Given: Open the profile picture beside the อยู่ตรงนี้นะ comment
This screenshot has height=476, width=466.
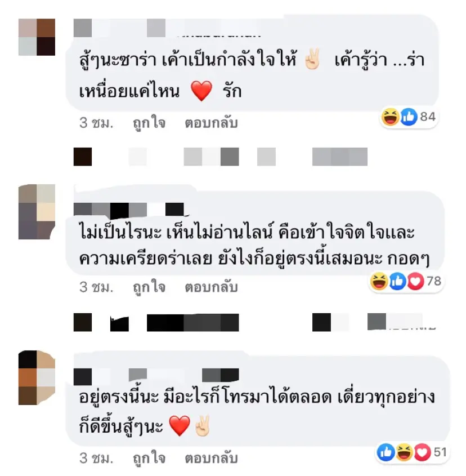Looking at the screenshot, I should click(37, 377).
